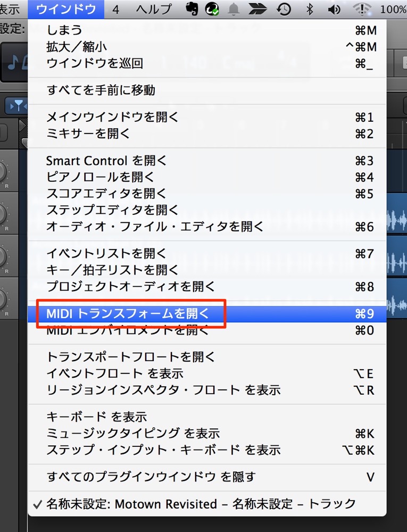Click the volume speaker icon
This screenshot has height=532, width=407.
(x=334, y=9)
